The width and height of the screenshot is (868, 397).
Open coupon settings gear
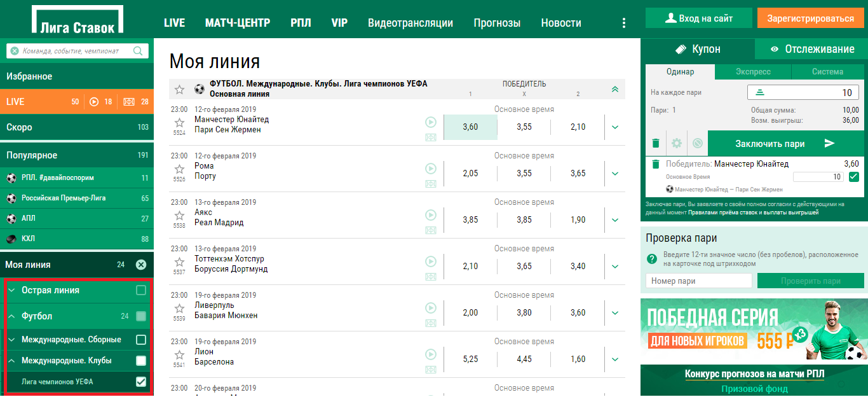[677, 144]
